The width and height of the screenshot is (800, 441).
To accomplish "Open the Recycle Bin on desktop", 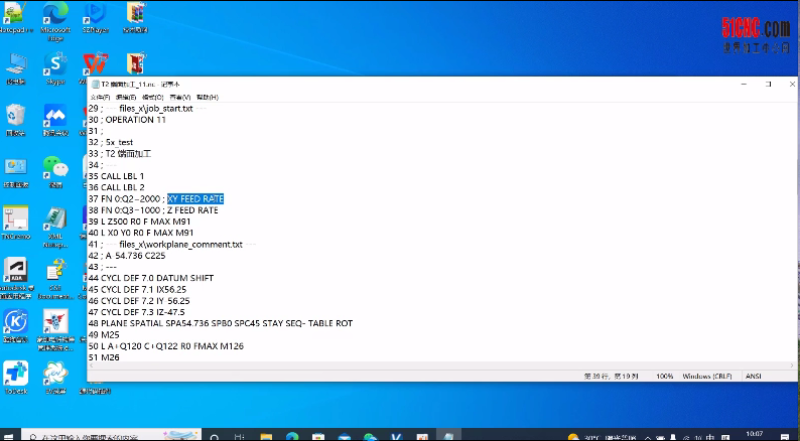I will 15,116.
